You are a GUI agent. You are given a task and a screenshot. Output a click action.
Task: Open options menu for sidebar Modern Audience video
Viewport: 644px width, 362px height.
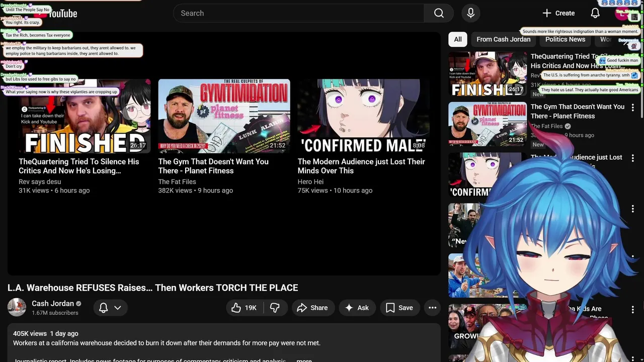632,158
